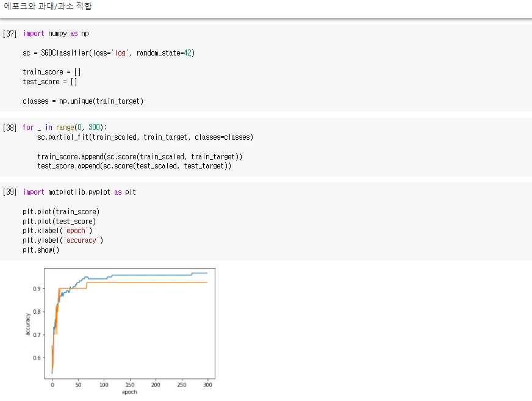Click the classes = np.unique(train_target) line
This screenshot has height=401, width=532.
[83, 101]
